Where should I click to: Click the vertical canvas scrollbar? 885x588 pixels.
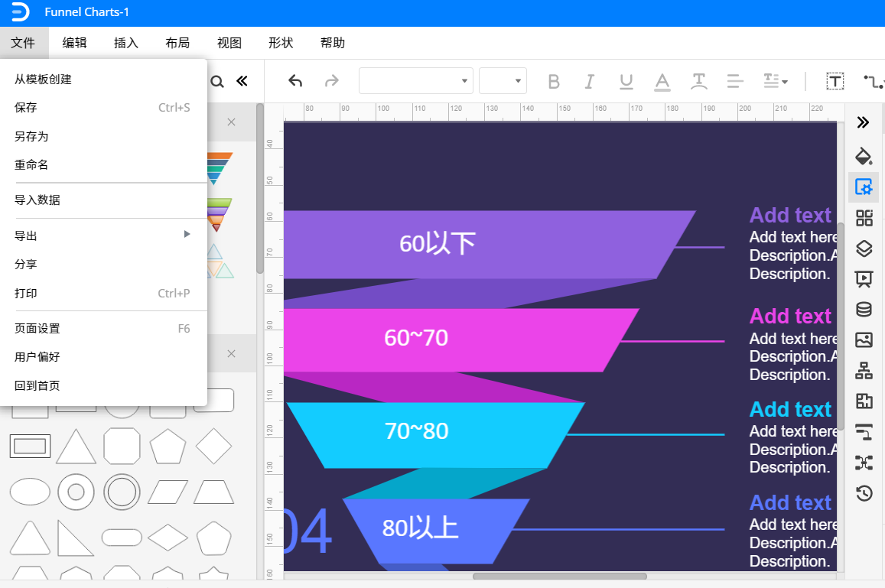point(841,327)
